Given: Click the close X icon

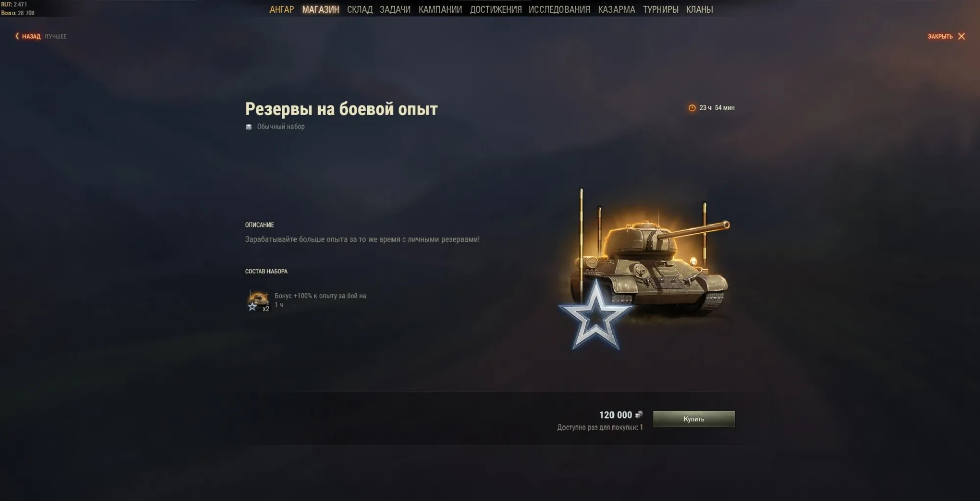Looking at the screenshot, I should point(961,36).
